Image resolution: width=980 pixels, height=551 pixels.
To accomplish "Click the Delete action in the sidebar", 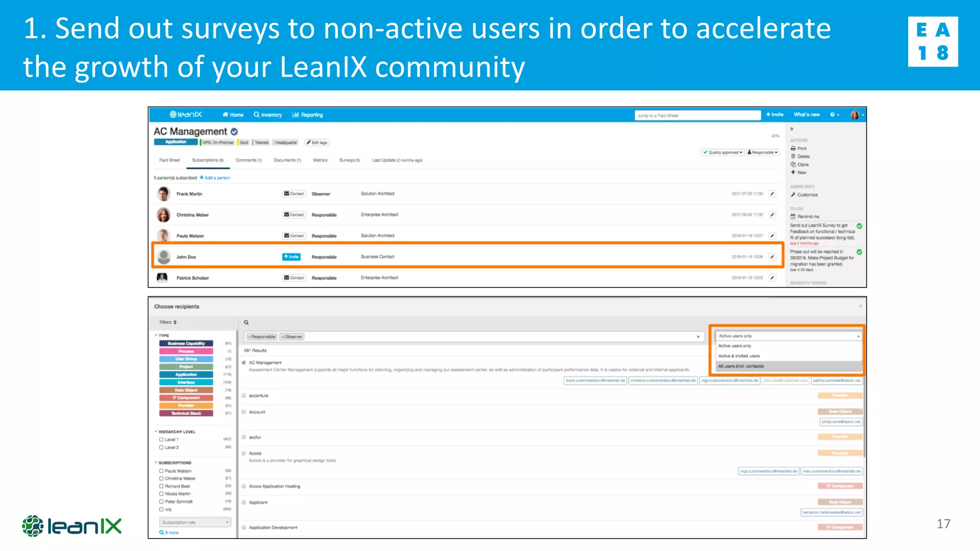I will pyautogui.click(x=800, y=156).
